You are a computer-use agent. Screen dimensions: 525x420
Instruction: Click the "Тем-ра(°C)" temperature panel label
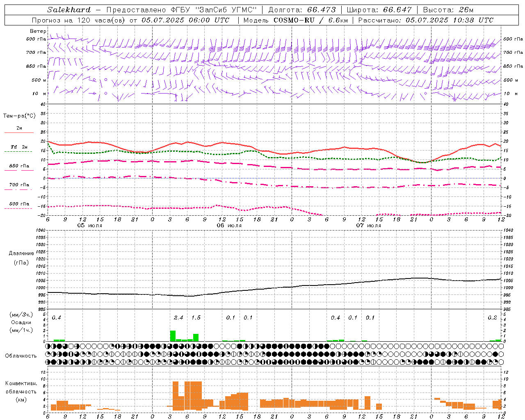19,116
